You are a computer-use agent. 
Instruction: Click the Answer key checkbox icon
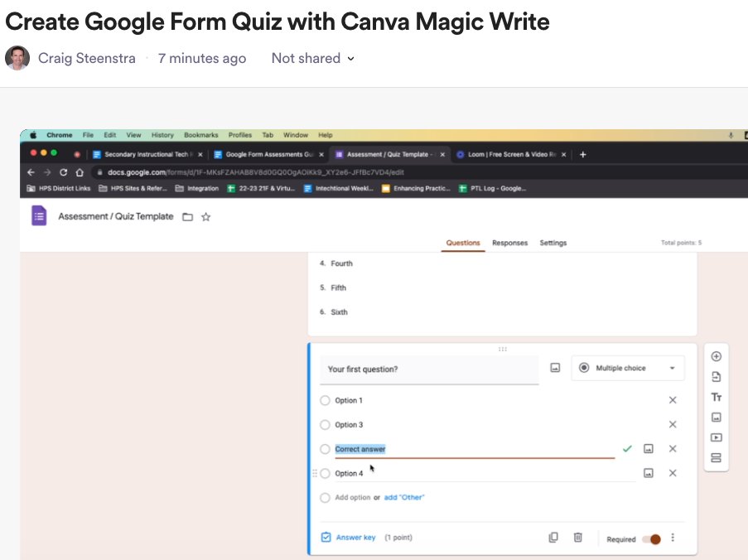pos(326,538)
